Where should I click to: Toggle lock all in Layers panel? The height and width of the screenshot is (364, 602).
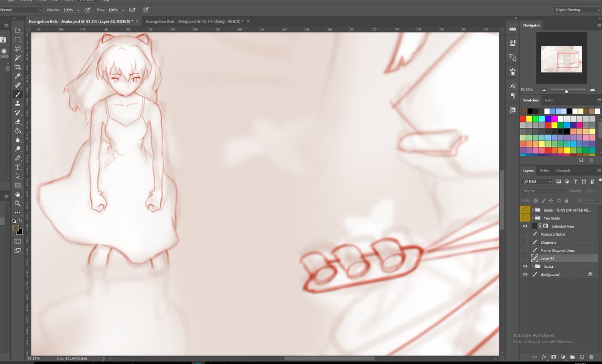click(566, 200)
